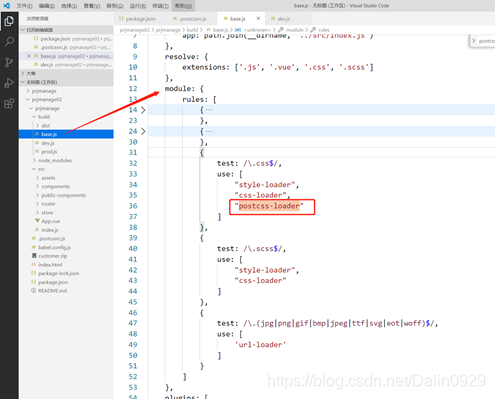Click the Vue icon next to App.vue

37,221
